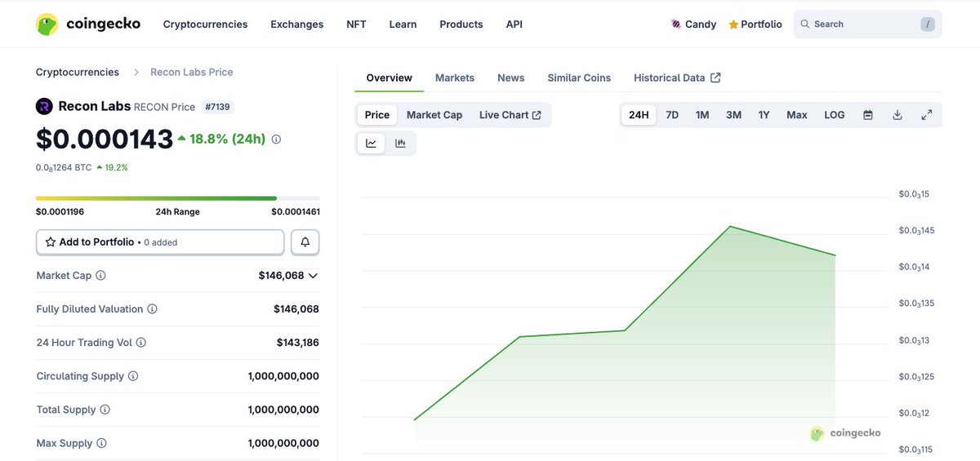980x461 pixels.
Task: Click the 24 Hour Trading Vol info icon
Action: click(x=140, y=343)
